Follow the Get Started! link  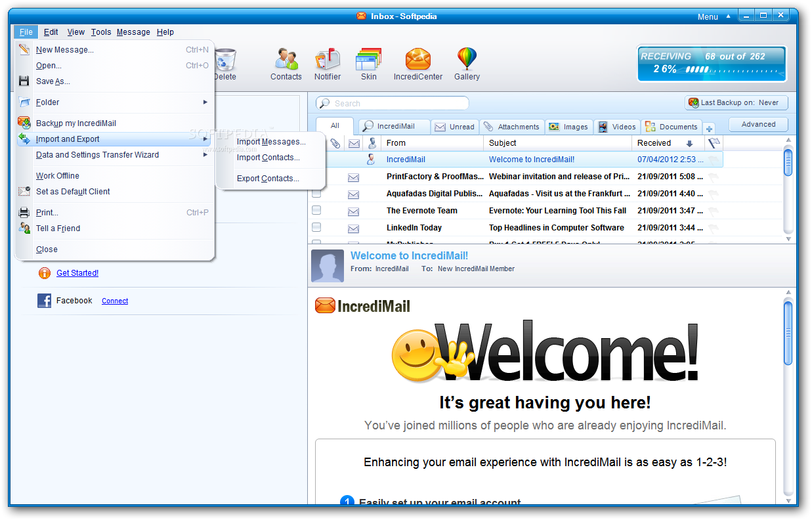point(77,273)
